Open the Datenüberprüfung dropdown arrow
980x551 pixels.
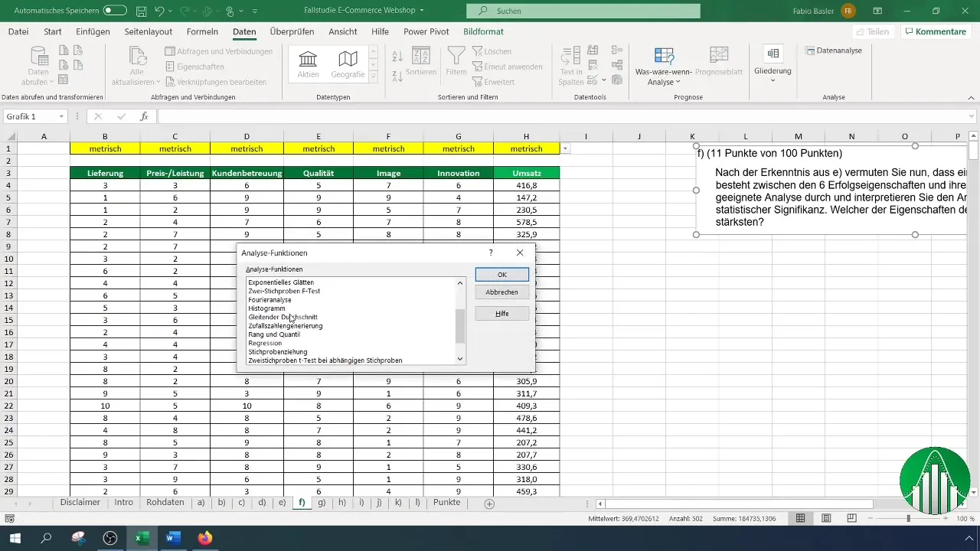pos(604,80)
